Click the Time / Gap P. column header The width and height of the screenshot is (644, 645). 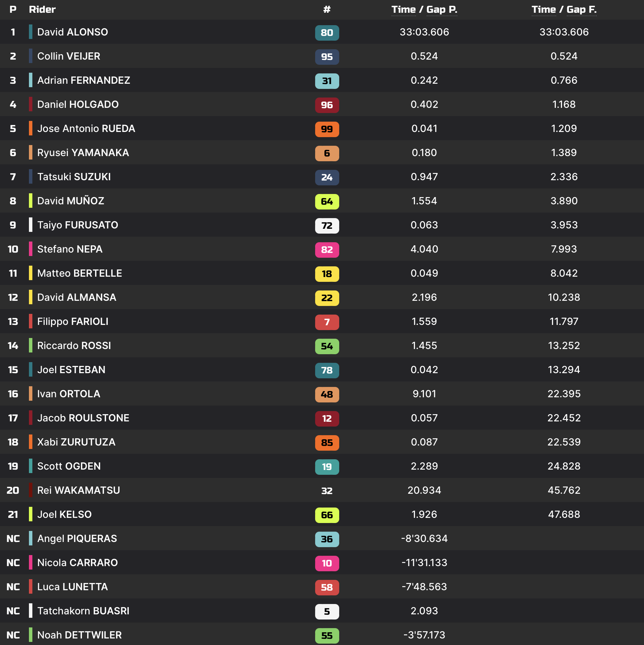[424, 10]
